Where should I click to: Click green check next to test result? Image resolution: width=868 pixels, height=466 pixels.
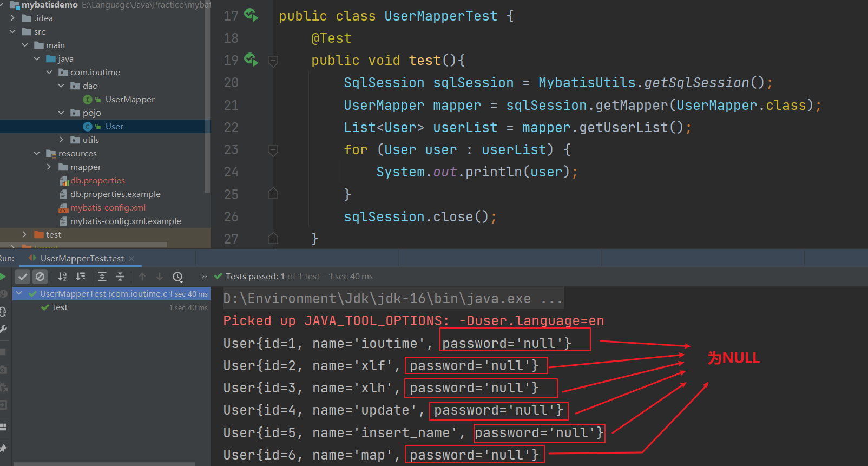pos(45,307)
